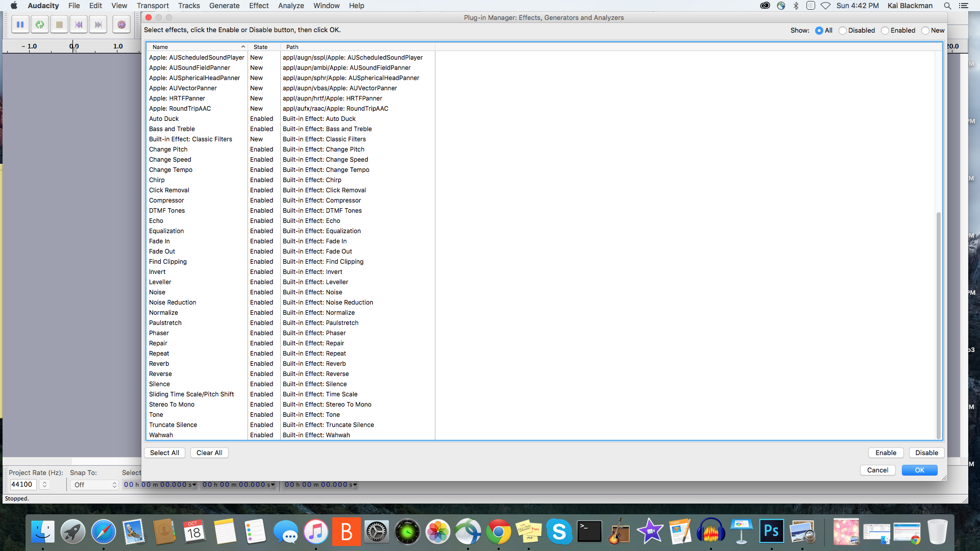This screenshot has width=980, height=551.
Task: Click the Bluetooth icon in menu bar
Action: tap(796, 6)
